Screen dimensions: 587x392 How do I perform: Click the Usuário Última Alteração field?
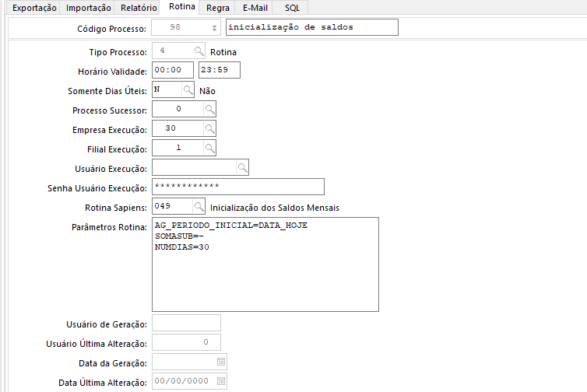coord(186,342)
